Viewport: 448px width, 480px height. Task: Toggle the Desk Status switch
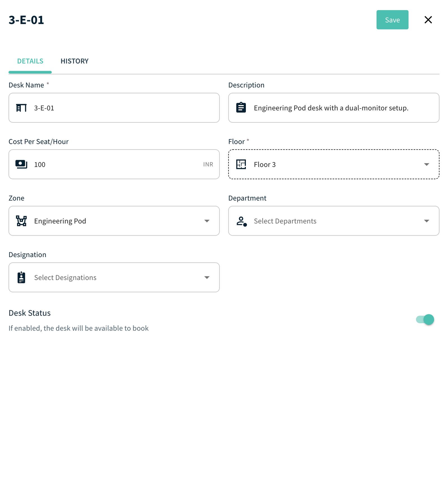click(x=425, y=320)
